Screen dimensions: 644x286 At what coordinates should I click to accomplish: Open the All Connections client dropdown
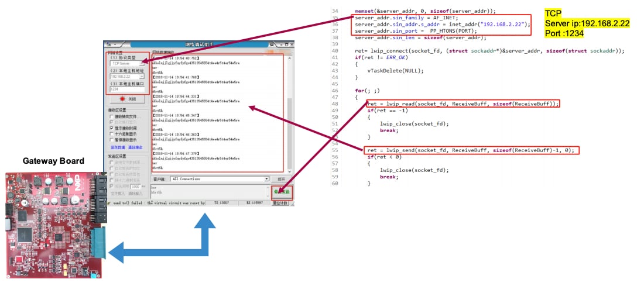tap(266, 179)
